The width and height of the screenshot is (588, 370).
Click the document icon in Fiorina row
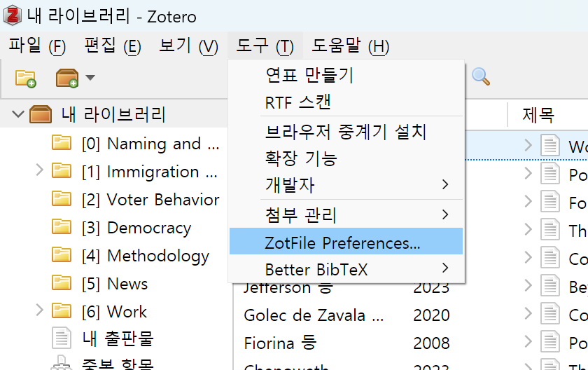549,341
